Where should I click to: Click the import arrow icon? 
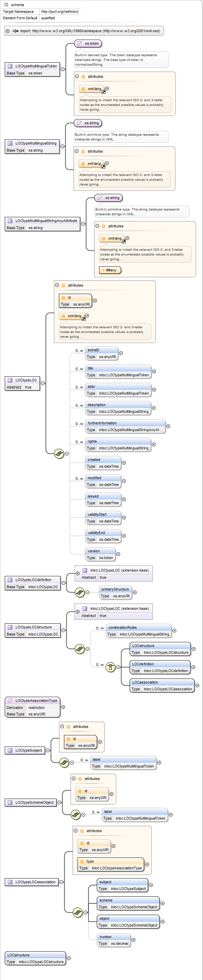[15, 31]
